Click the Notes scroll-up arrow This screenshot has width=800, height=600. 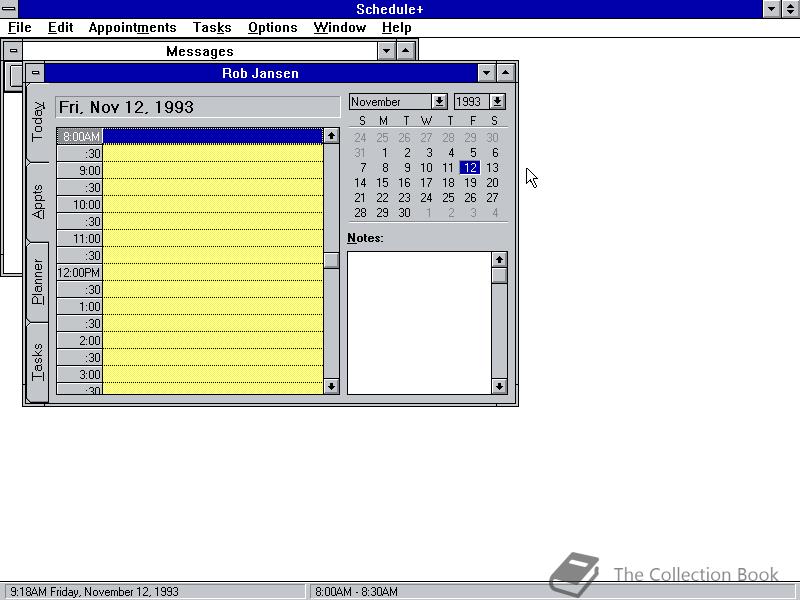click(x=499, y=259)
